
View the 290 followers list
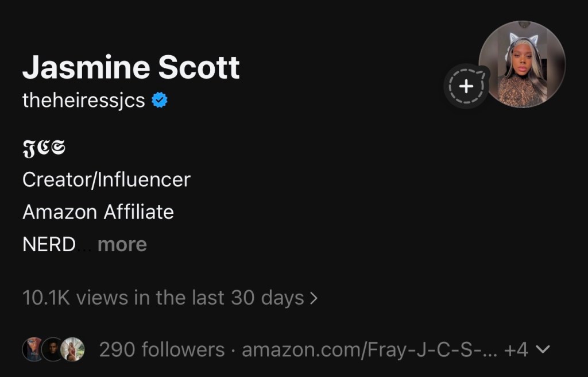(162, 349)
